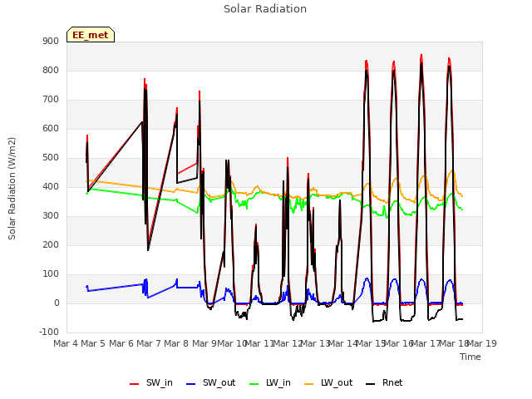
Task: Click the Solar Radiation (W/m2) axis label
Action: tap(12, 189)
